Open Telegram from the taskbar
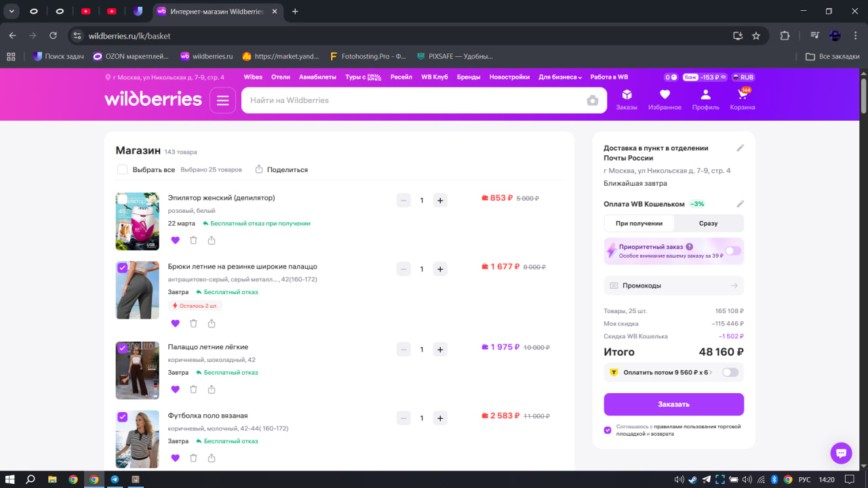This screenshot has height=488, width=868. pyautogui.click(x=115, y=479)
